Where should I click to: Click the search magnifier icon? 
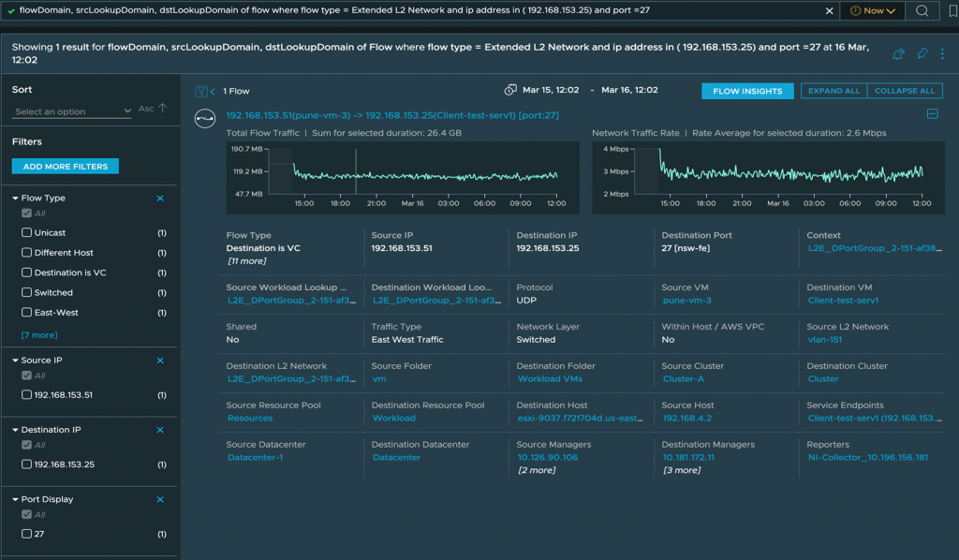922,11
